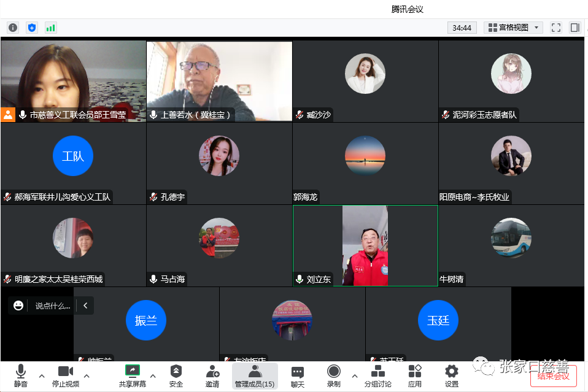Open the 应用 apps panel
Viewport: 588px width, 392px height.
pos(415,376)
